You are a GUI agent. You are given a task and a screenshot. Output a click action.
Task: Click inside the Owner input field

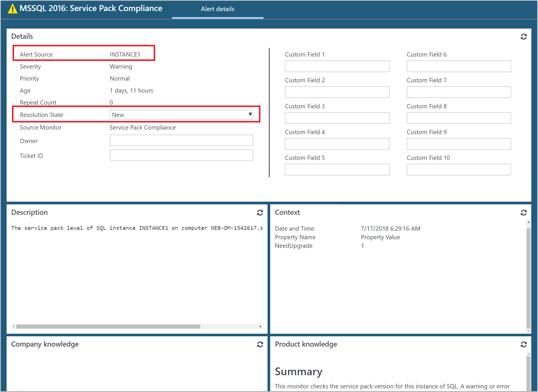[x=181, y=140]
